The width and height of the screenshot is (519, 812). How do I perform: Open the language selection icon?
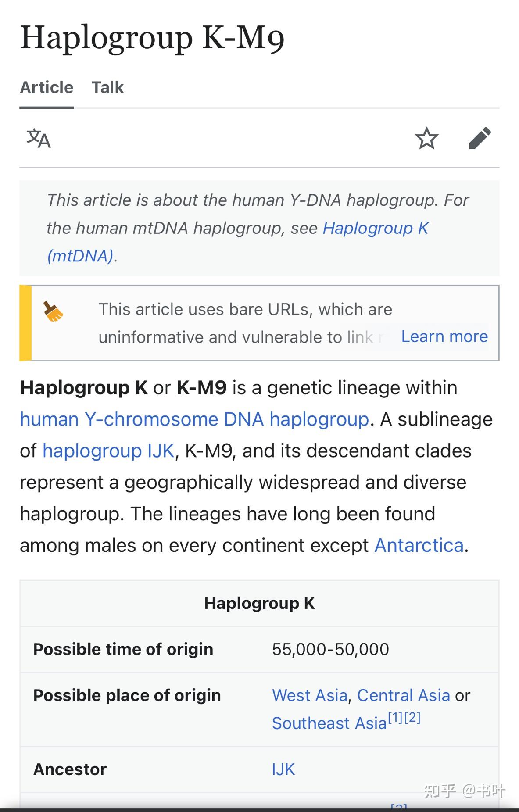pos(39,139)
